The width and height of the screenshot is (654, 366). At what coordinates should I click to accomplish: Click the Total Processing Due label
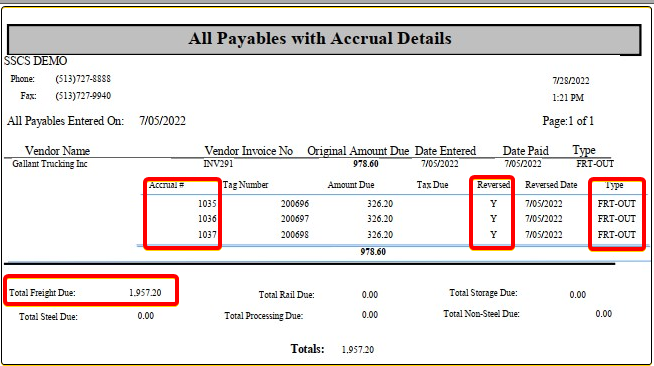tap(264, 316)
